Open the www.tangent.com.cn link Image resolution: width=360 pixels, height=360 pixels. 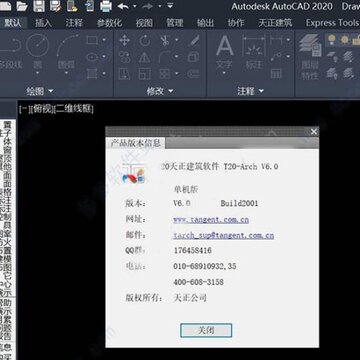(x=211, y=220)
